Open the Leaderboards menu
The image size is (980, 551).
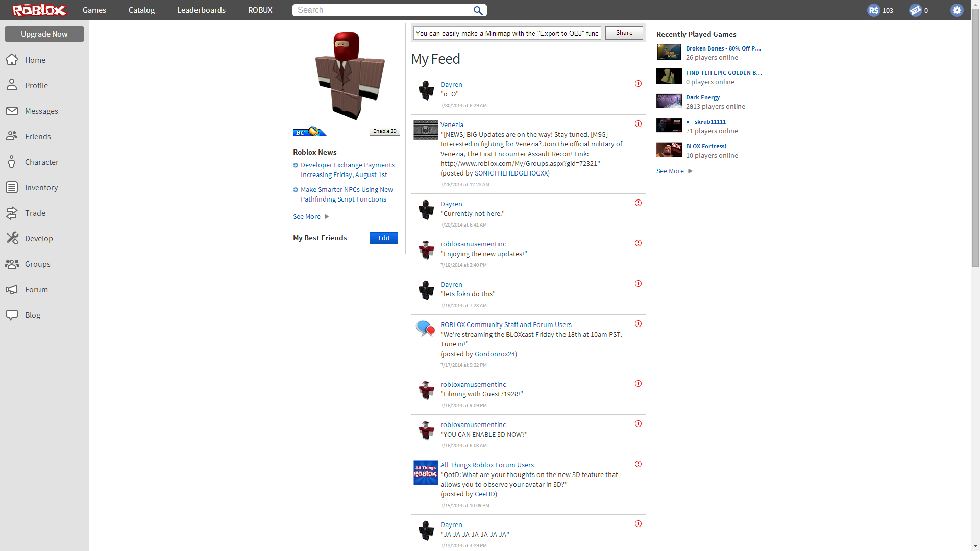coord(201,10)
